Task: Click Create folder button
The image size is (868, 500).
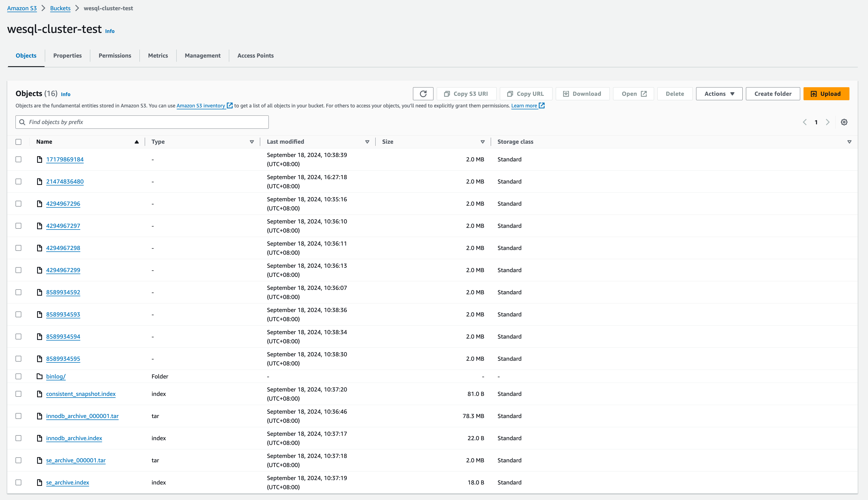Action: [x=773, y=94]
